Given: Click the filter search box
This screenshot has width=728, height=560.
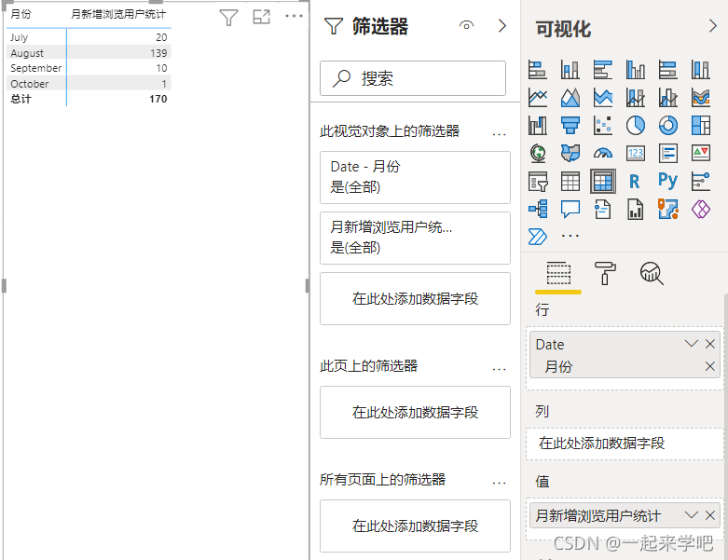Looking at the screenshot, I should 413,78.
